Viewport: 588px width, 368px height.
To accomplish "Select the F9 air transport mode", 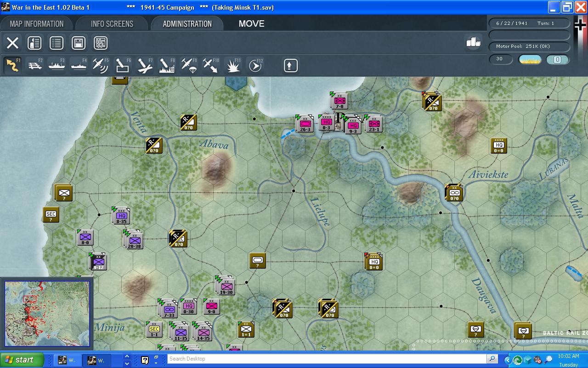I will 189,66.
